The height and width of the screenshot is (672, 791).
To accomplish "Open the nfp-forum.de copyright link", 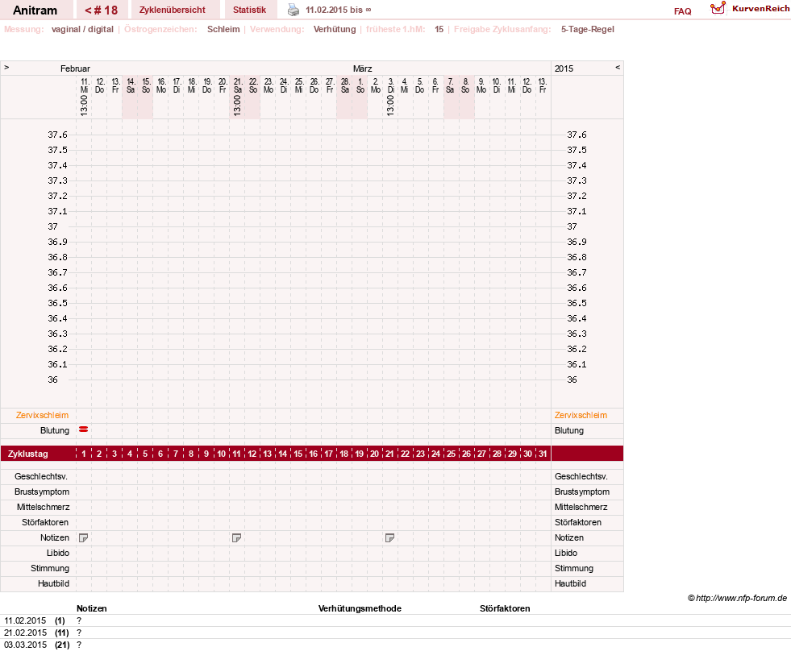I will [x=737, y=599].
